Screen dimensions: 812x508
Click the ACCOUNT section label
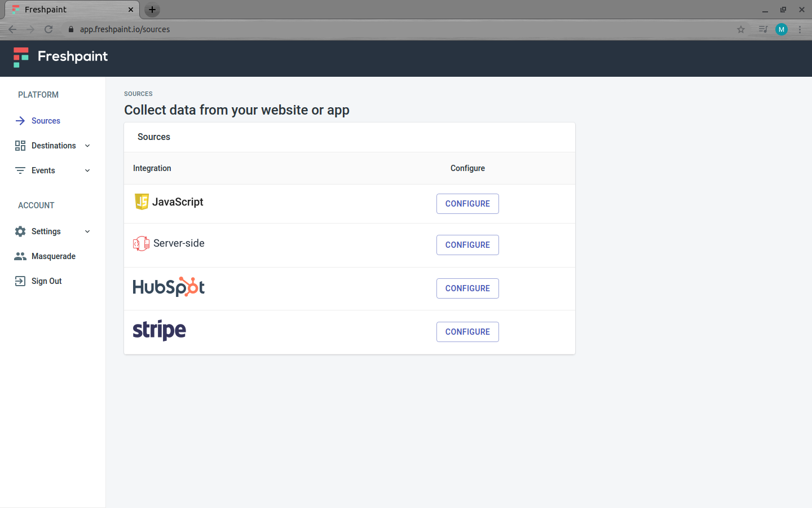(36, 205)
